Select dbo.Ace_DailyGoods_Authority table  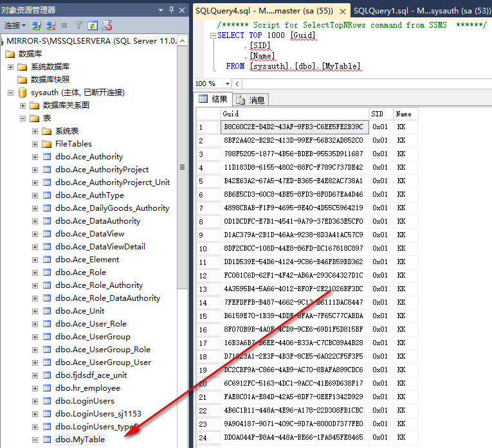(112, 208)
